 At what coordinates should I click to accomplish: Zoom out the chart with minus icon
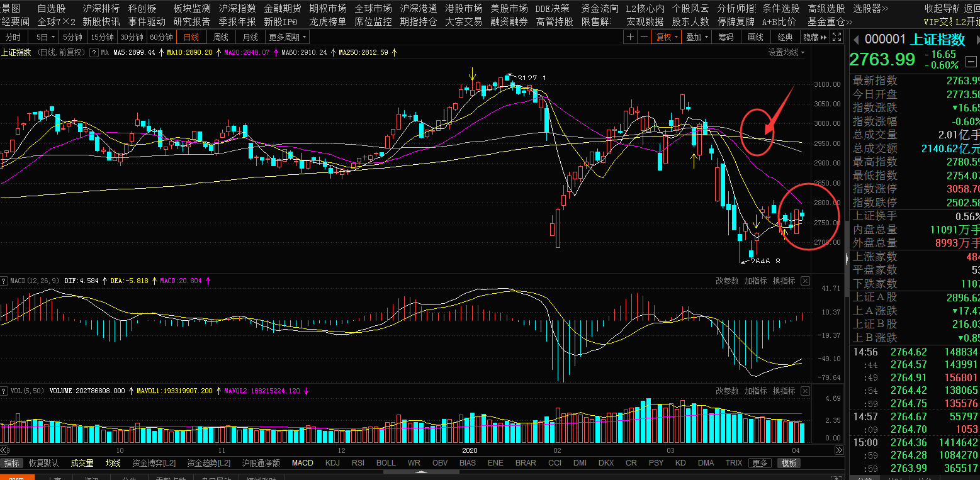pos(644,37)
